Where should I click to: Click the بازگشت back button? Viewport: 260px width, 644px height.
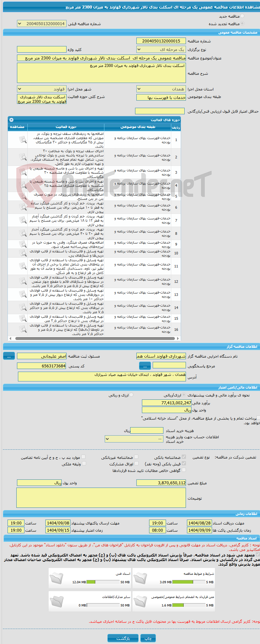pos(123,638)
